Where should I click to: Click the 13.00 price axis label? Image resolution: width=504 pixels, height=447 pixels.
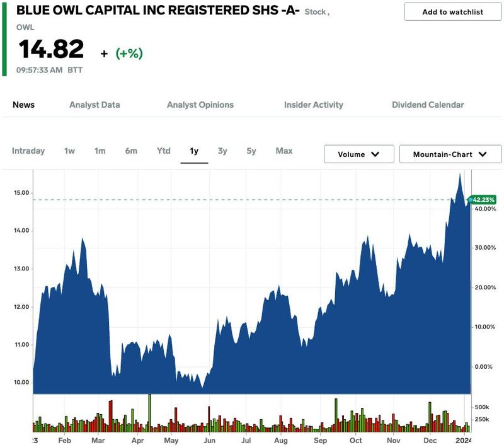21,269
